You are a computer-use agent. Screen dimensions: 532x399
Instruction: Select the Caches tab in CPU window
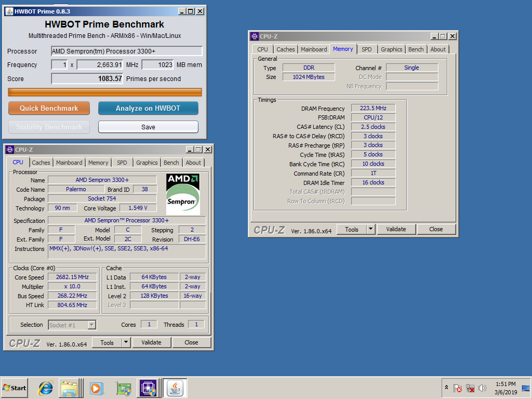point(41,163)
